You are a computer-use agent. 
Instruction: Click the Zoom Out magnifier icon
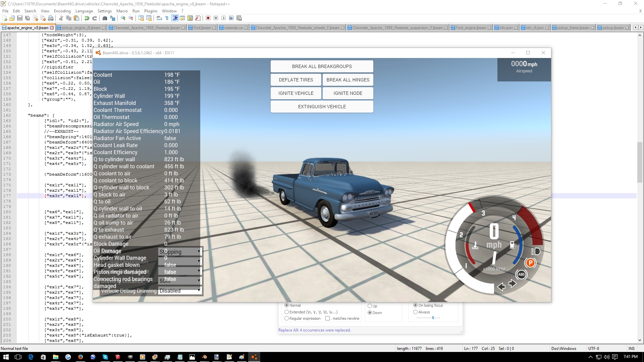click(131, 18)
